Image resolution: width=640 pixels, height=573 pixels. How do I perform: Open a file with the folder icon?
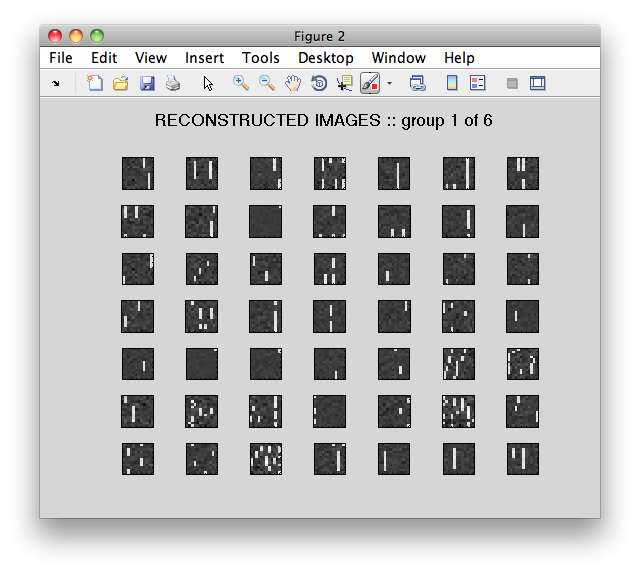point(121,83)
